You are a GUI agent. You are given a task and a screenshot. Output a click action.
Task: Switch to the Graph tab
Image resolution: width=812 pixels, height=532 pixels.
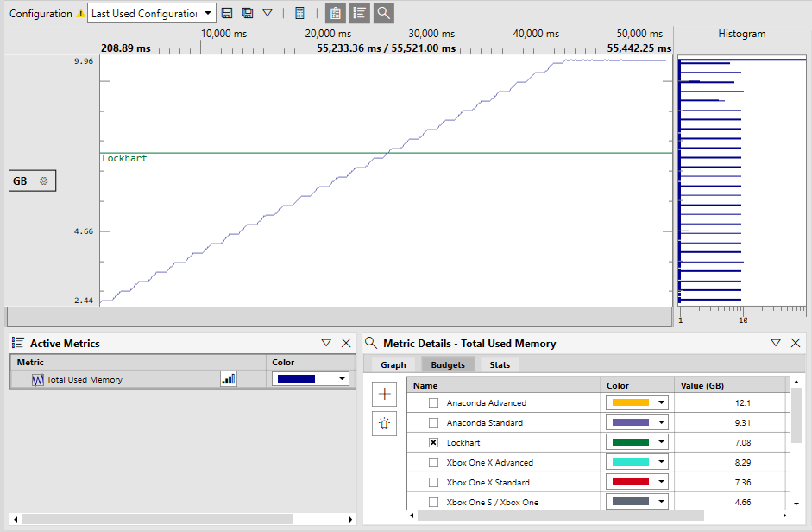pyautogui.click(x=393, y=364)
